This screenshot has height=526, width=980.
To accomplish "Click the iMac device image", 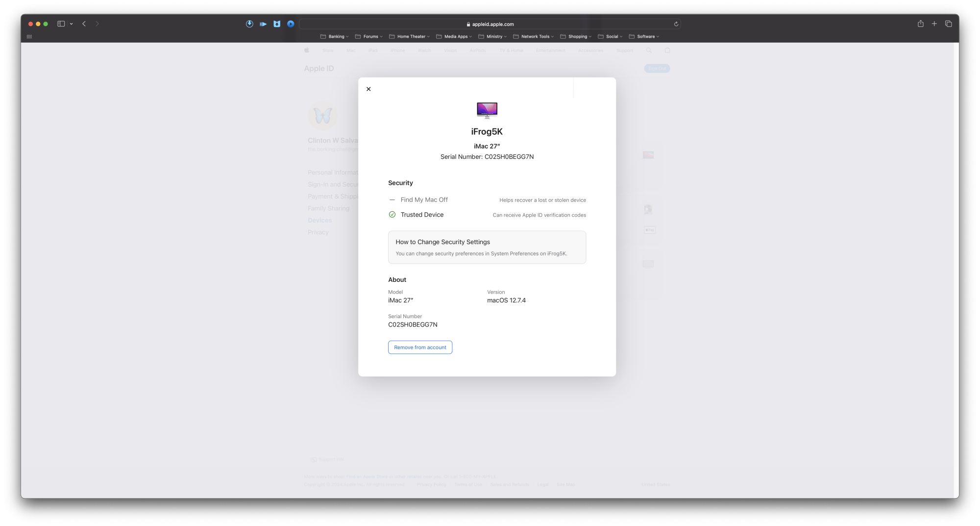I will coord(487,110).
